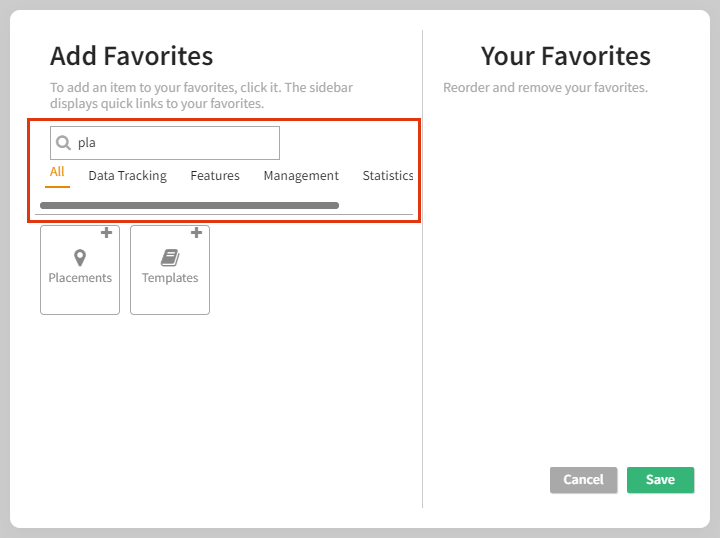This screenshot has width=720, height=538.
Task: Click the "Reorder and remove your favorites" text
Action: click(x=545, y=88)
